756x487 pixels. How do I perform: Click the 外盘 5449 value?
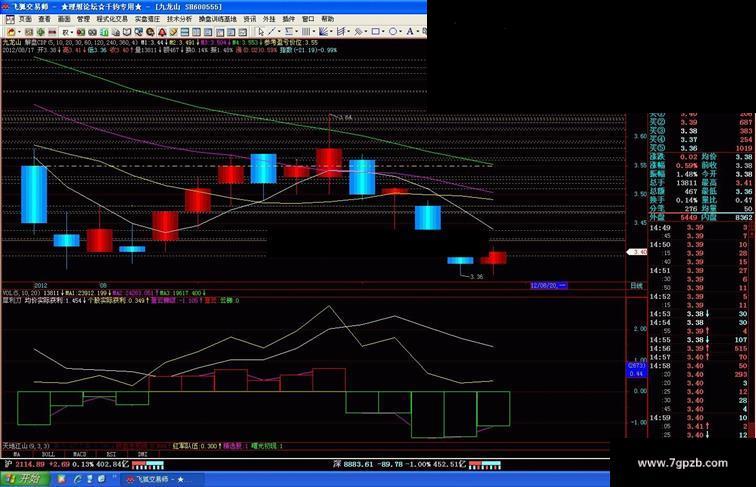pos(689,218)
